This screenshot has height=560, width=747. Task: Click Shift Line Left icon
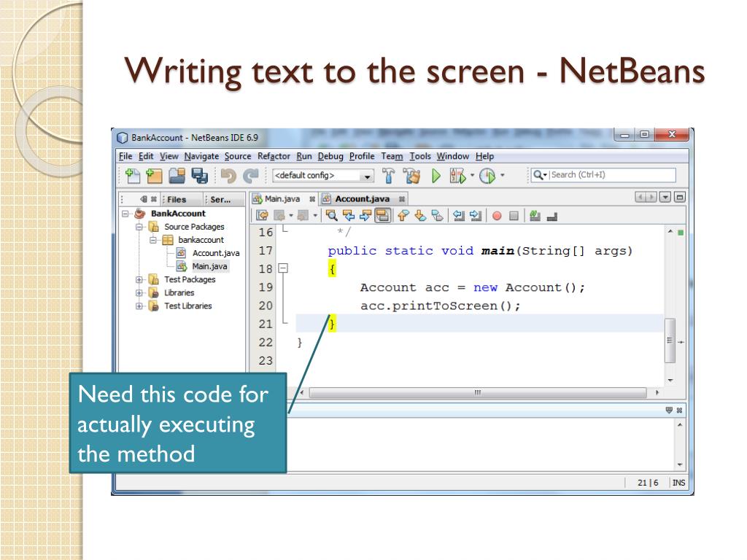(459, 216)
